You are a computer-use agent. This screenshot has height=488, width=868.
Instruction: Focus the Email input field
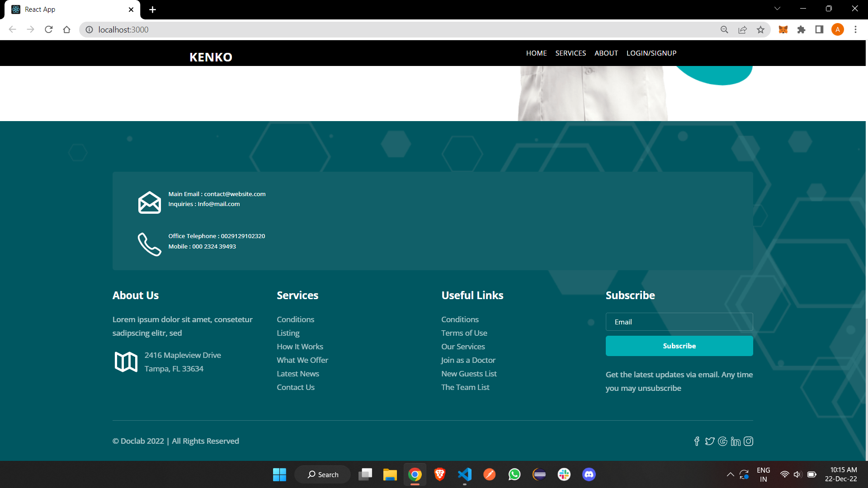tap(679, 322)
